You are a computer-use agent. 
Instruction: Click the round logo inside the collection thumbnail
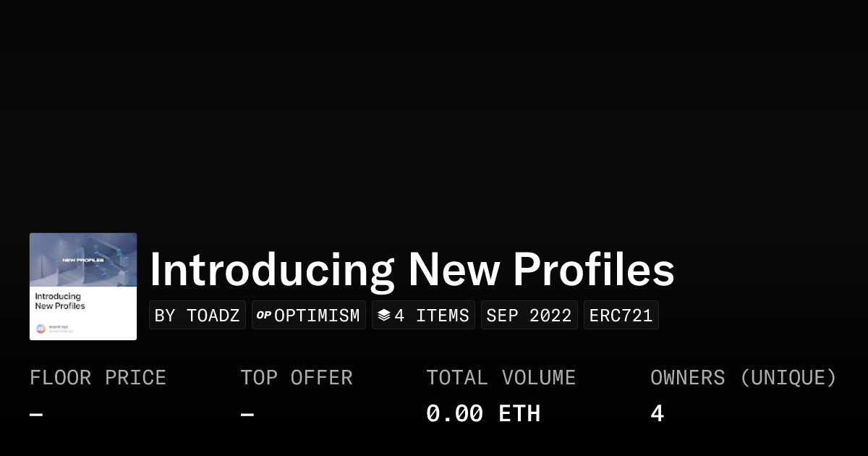pyautogui.click(x=41, y=328)
